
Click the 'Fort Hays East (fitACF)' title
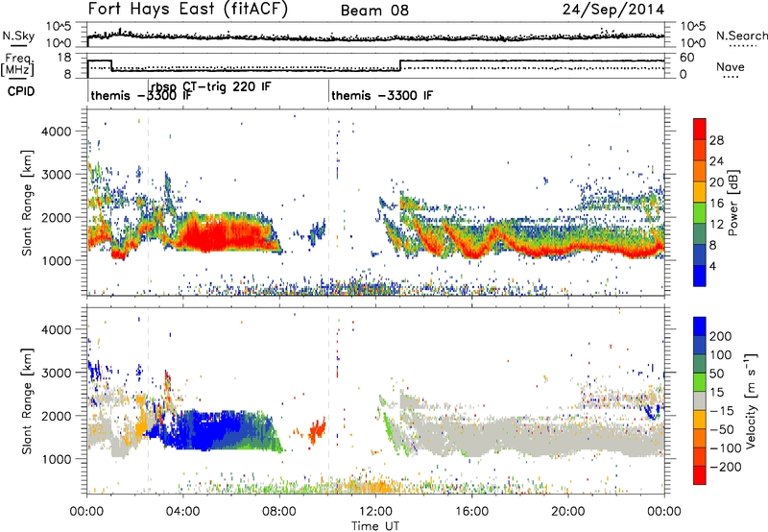188,9
